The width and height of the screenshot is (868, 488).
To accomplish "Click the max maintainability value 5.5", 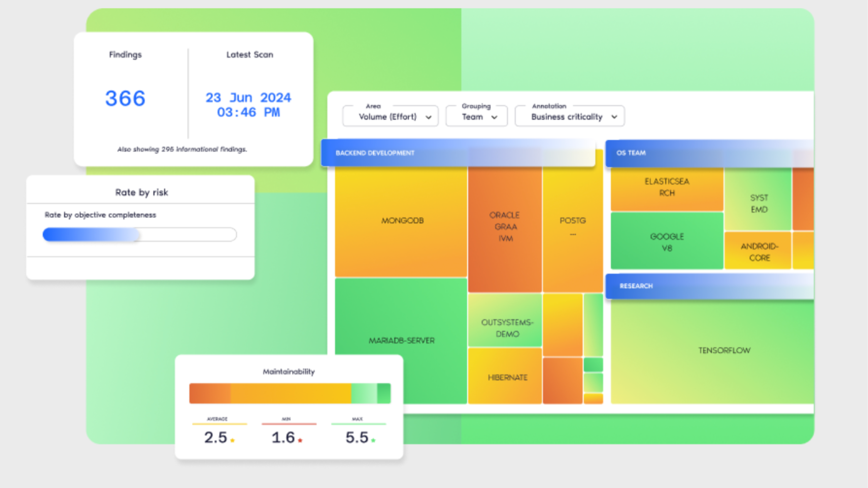I will coord(357,437).
